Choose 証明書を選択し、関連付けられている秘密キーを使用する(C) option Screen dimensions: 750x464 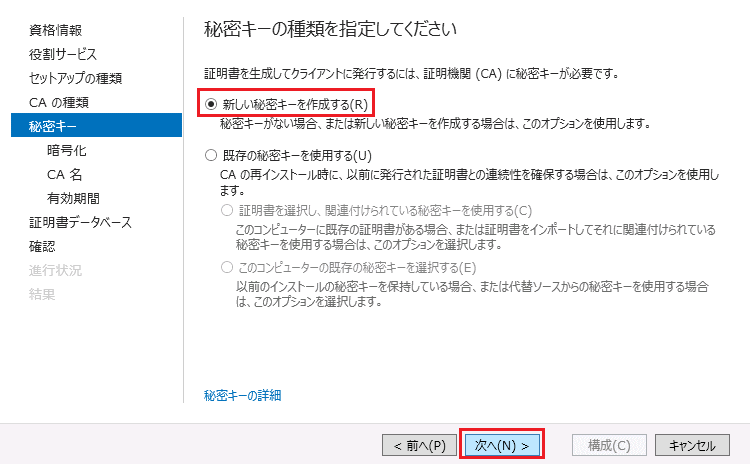[x=227, y=210]
